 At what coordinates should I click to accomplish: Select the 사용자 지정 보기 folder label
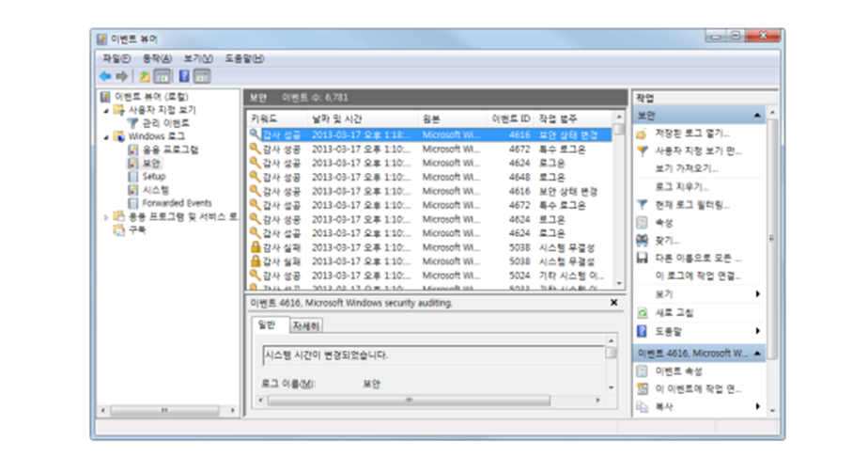(163, 110)
